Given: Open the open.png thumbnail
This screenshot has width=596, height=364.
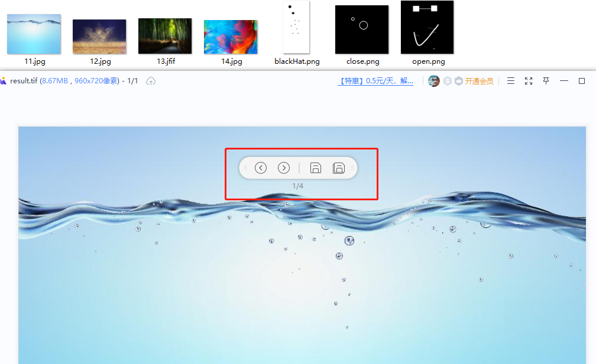Looking at the screenshot, I should pos(427,27).
